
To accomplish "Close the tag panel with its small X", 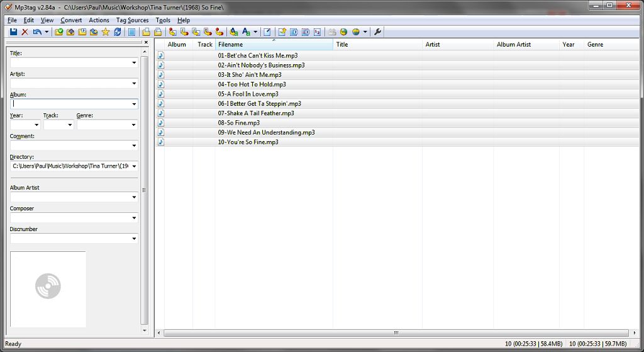I will coord(146,42).
